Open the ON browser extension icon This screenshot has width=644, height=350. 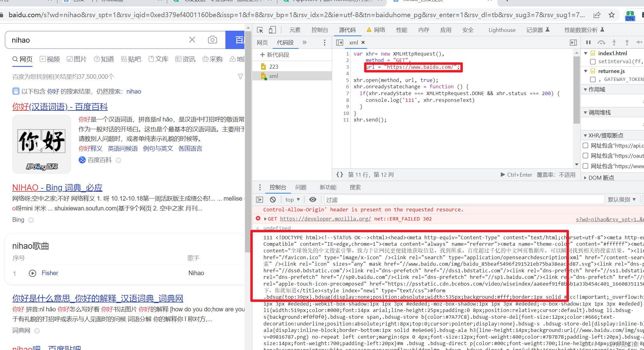[x=630, y=15]
